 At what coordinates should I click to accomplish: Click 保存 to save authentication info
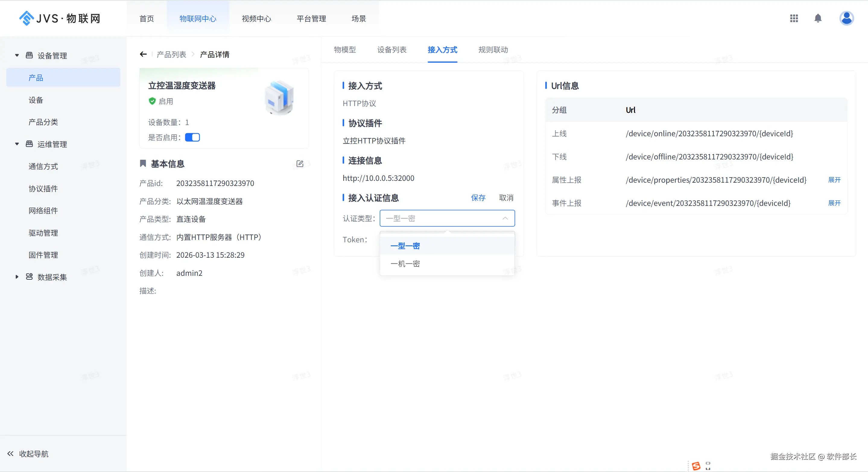[478, 198]
